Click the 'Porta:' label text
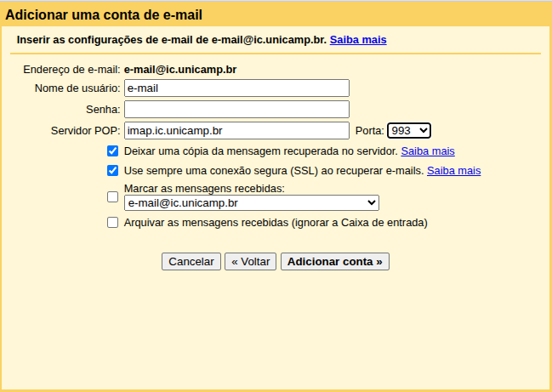This screenshot has width=552, height=392. point(369,131)
